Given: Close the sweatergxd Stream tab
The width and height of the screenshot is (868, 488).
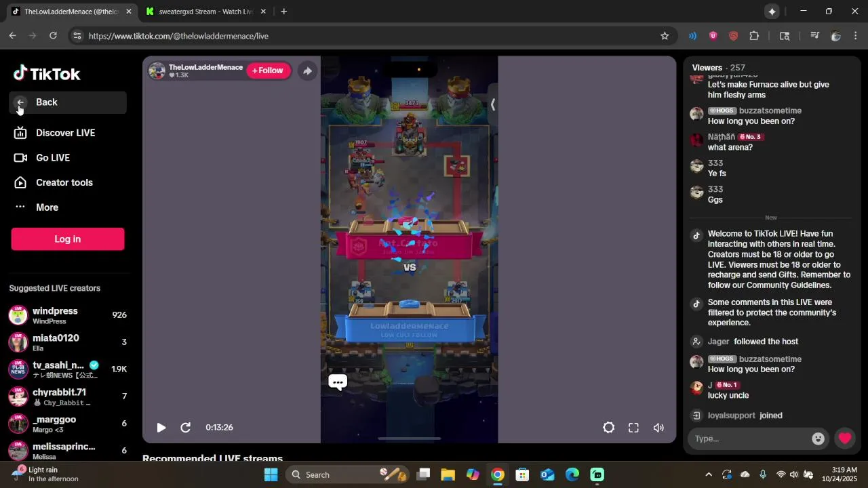Looking at the screenshot, I should 263,12.
